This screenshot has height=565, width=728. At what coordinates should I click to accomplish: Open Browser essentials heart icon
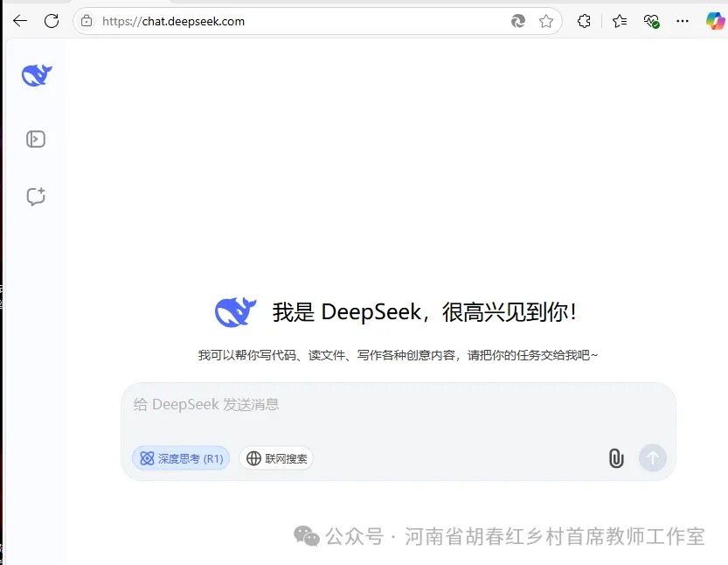651,21
